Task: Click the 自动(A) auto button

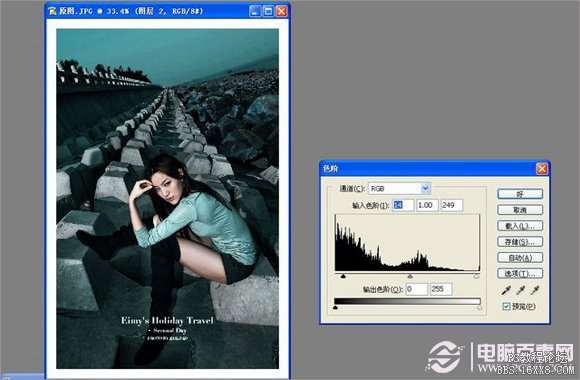Action: click(520, 258)
